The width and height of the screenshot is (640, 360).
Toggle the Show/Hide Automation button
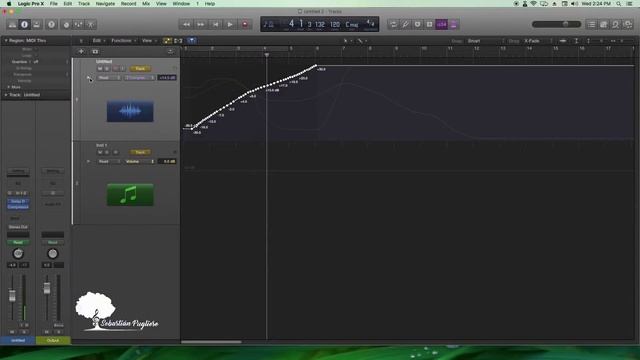tap(167, 41)
